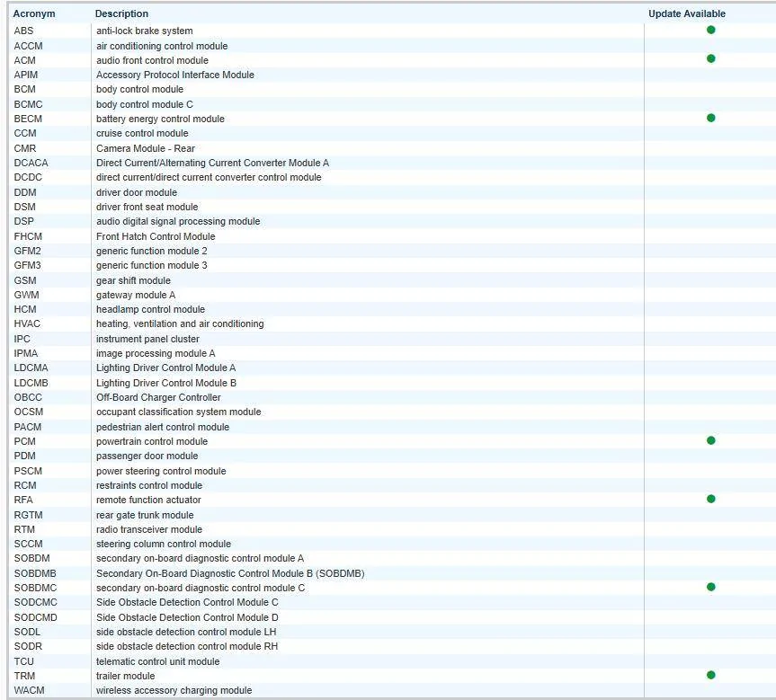Click the HVAC acronym cell
The width and height of the screenshot is (776, 700).
27,323
